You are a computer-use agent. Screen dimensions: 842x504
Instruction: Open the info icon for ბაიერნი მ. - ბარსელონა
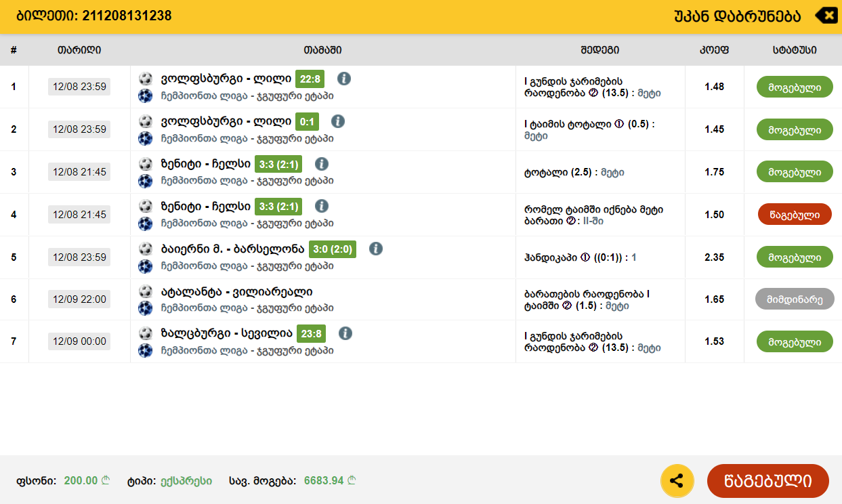(x=376, y=249)
